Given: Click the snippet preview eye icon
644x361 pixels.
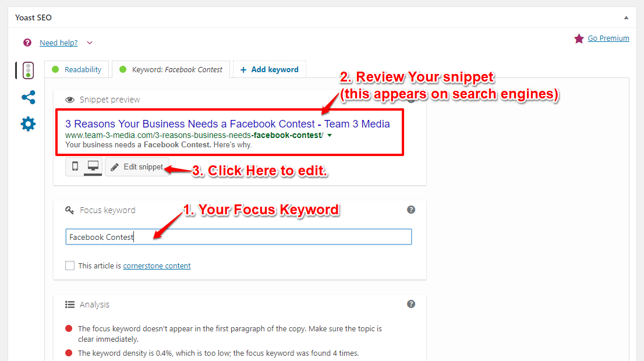Looking at the screenshot, I should pyautogui.click(x=70, y=100).
